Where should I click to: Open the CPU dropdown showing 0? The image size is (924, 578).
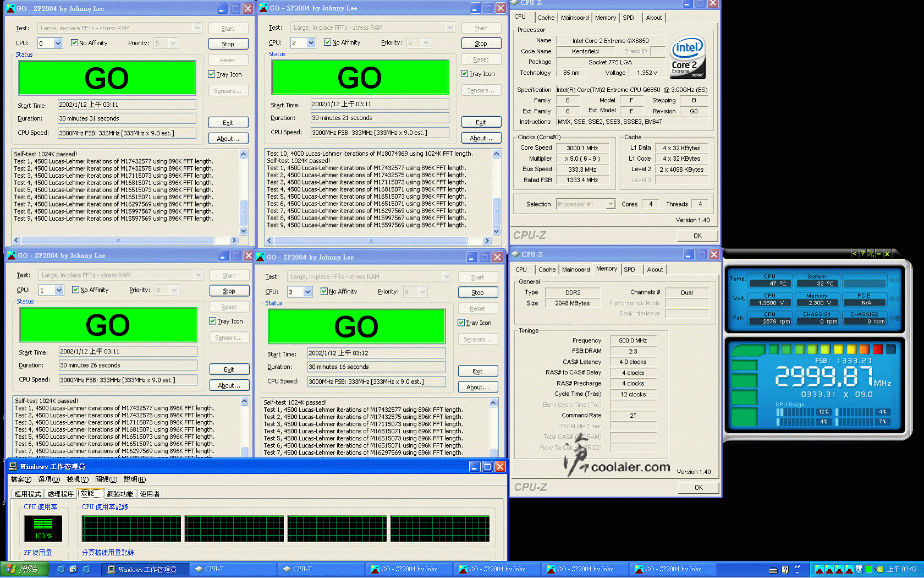coord(58,43)
